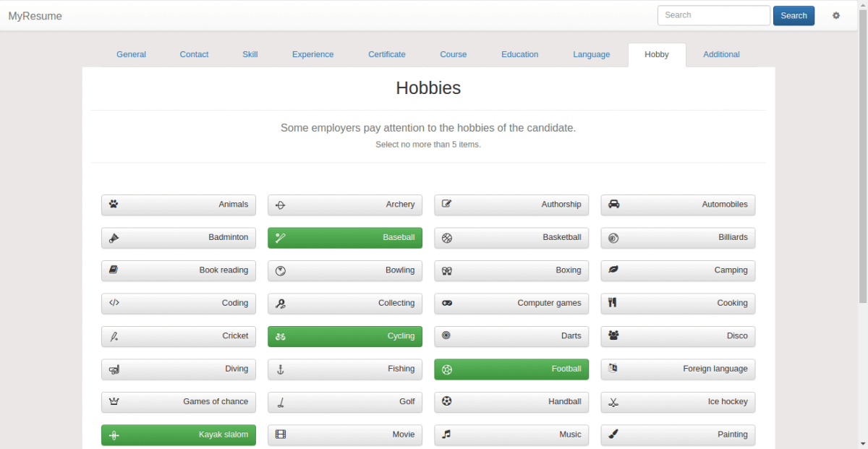
Task: Go to the Skill tab
Action: [x=250, y=55]
